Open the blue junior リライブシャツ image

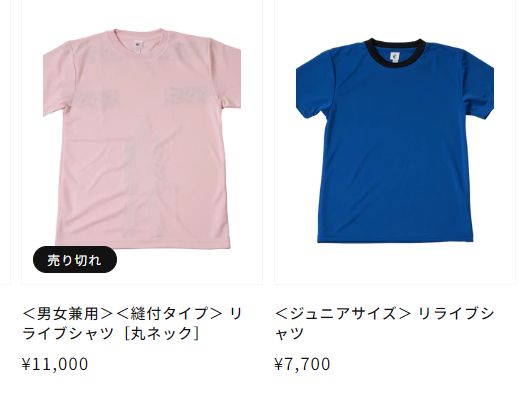395,141
